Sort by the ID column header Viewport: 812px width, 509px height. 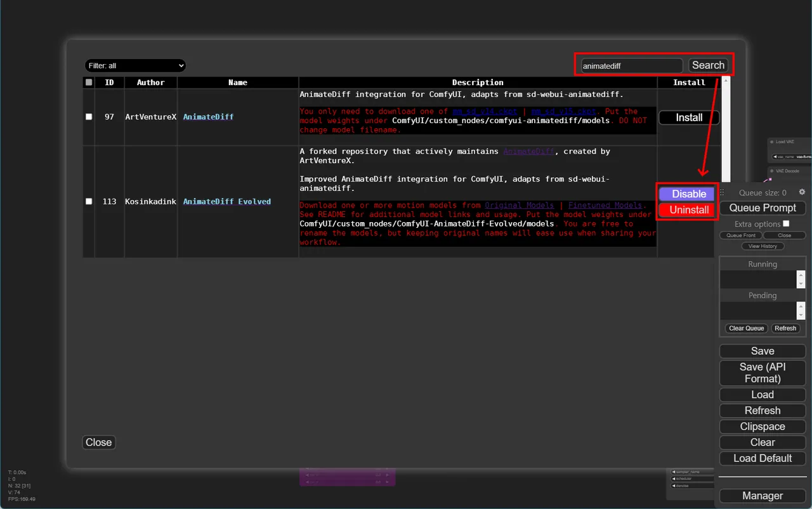109,83
